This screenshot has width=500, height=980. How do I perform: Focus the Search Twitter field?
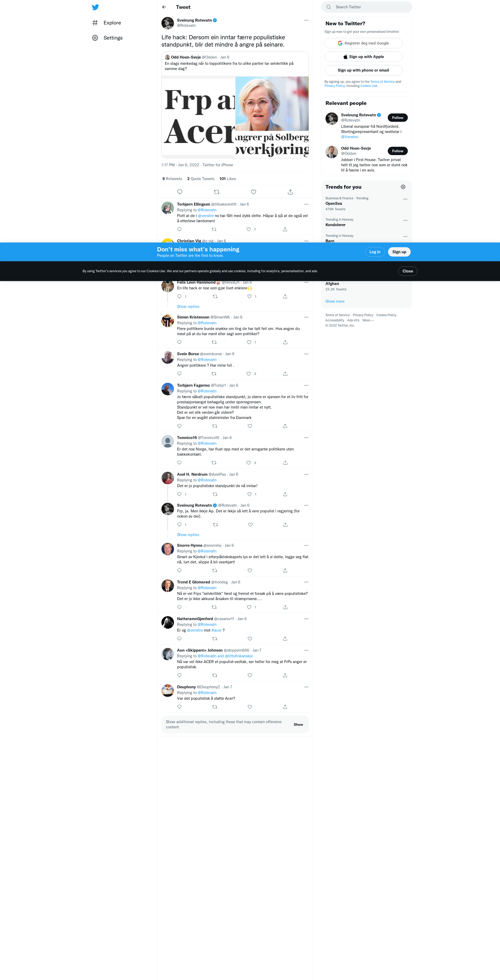366,7
